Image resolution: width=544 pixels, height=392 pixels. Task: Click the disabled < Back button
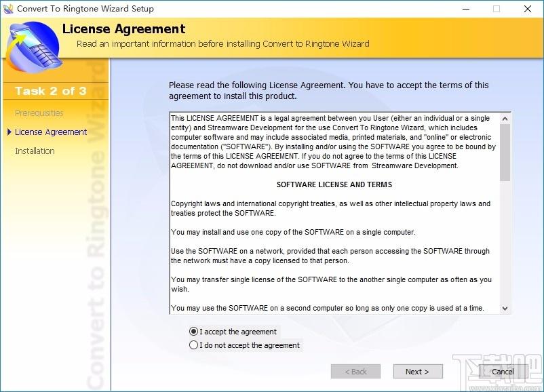(355, 372)
